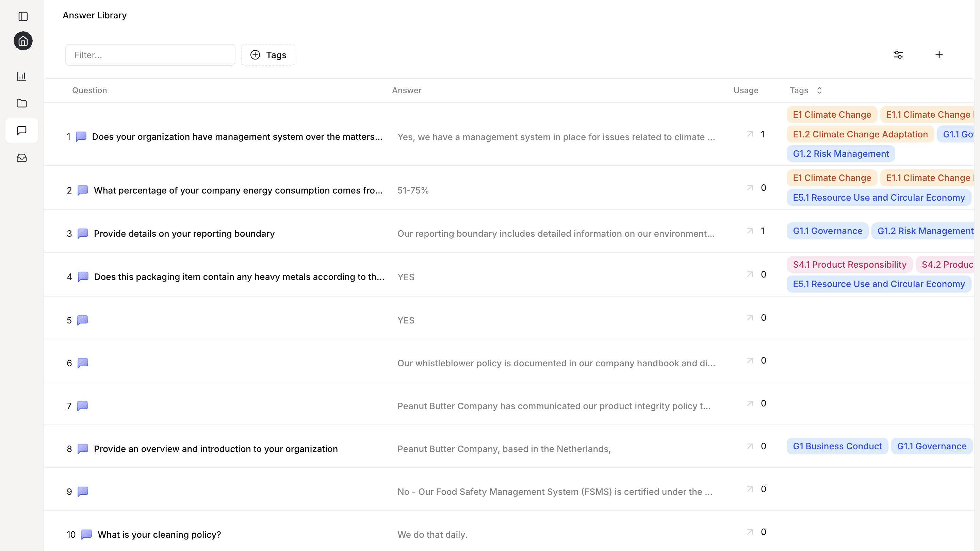Click the message icon in row 5
This screenshot has height=551, width=980.
pos(83,320)
